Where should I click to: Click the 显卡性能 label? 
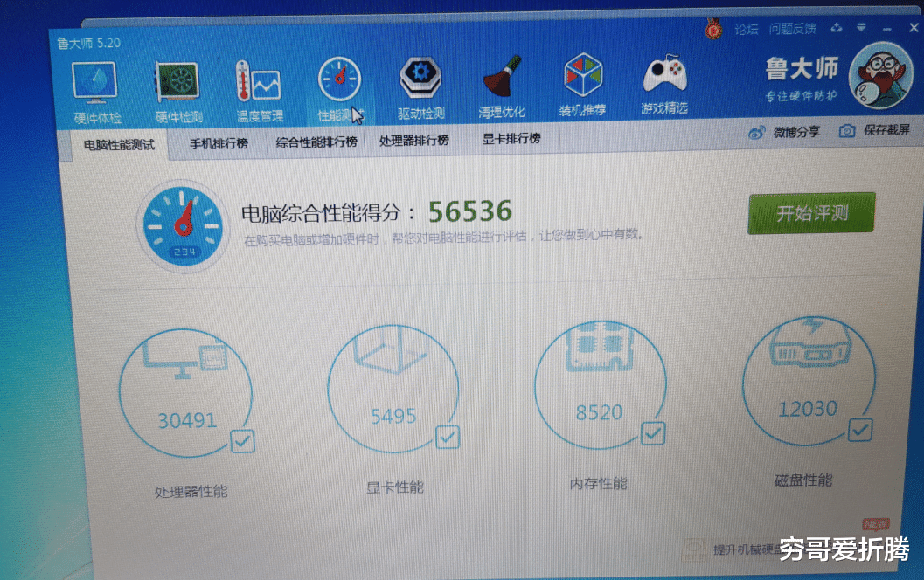395,487
